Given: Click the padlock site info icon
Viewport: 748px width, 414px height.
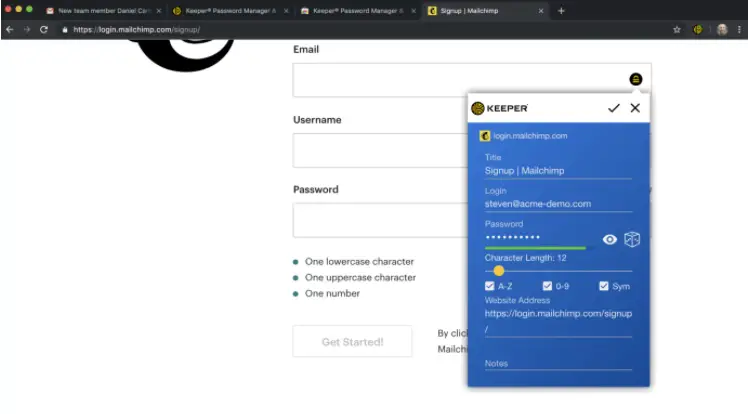Looking at the screenshot, I should click(64, 30).
